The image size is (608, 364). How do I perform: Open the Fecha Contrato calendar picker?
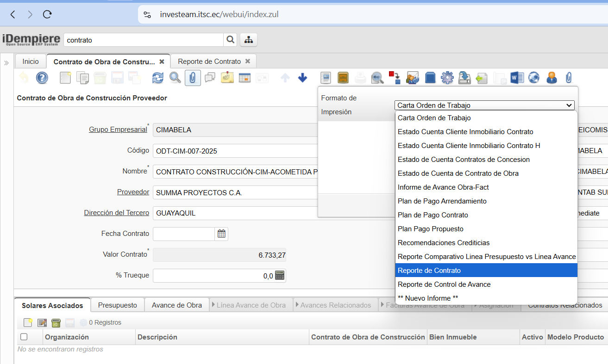221,234
